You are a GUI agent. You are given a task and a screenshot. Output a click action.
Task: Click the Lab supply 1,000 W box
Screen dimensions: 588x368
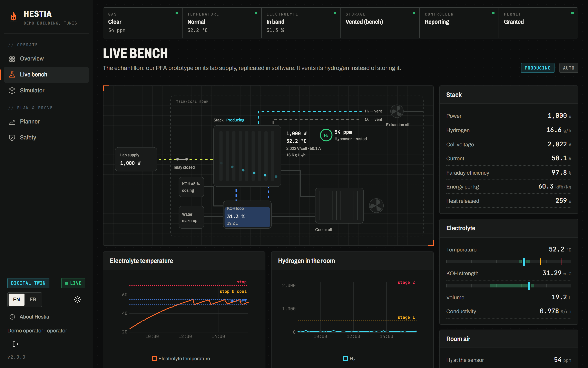(136, 159)
